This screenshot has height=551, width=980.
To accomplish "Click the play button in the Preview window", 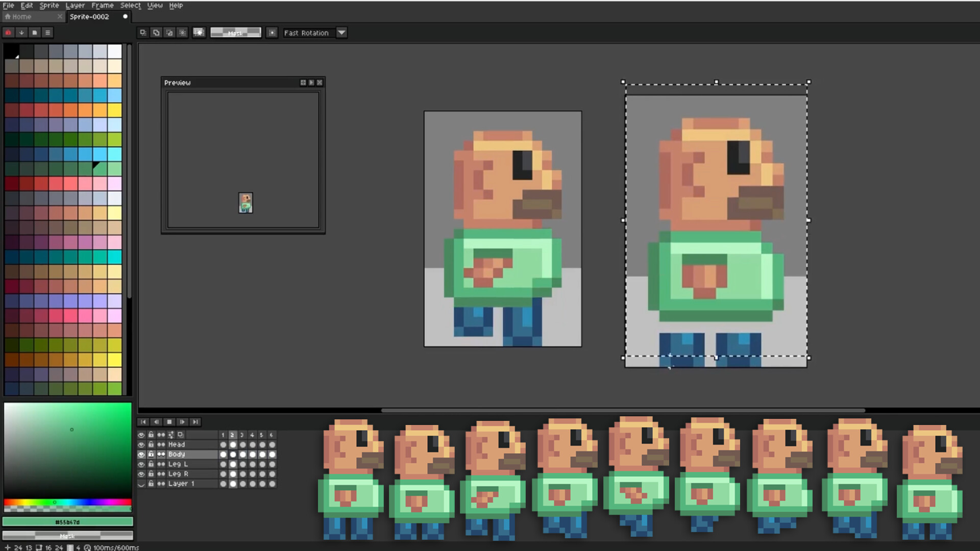I will [x=311, y=82].
